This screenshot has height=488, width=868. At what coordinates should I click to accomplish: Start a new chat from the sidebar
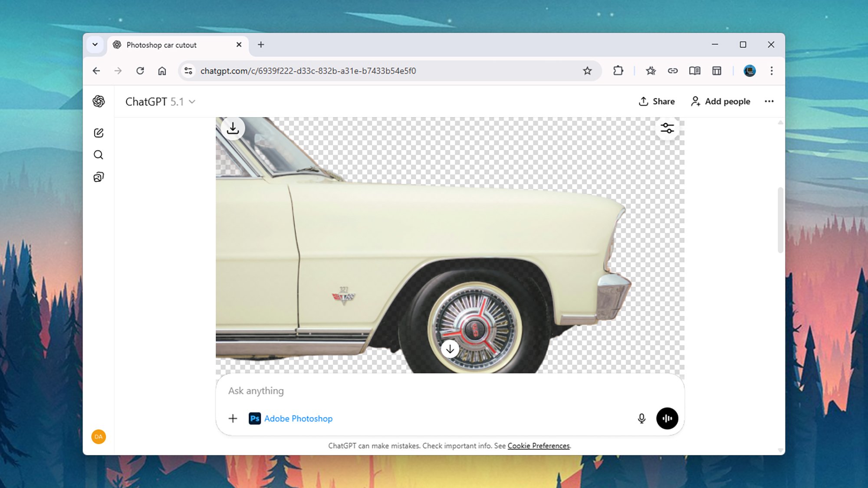click(99, 133)
